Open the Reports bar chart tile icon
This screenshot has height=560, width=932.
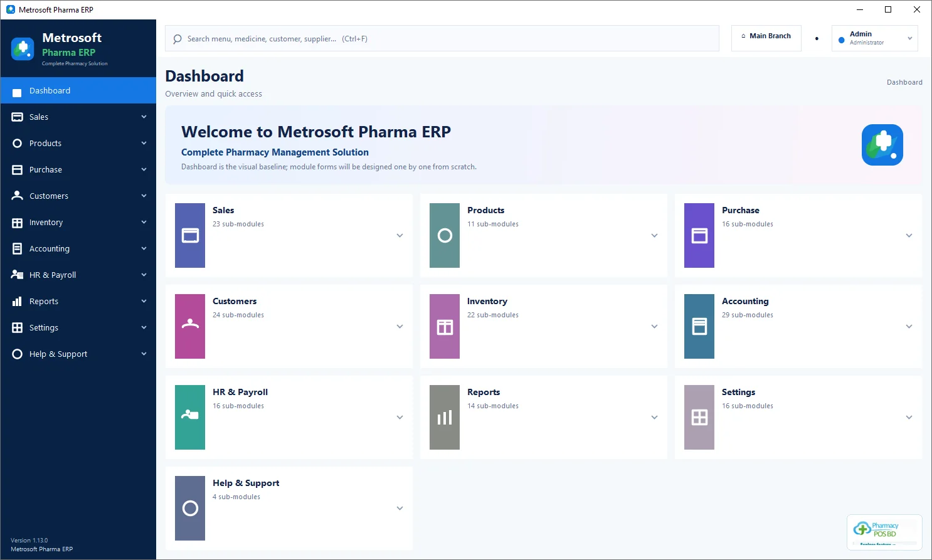pyautogui.click(x=445, y=417)
